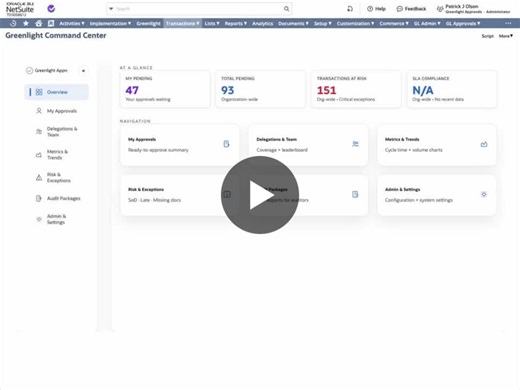Image resolution: width=520 pixels, height=390 pixels.
Task: Expand the Lists dropdown menu
Action: [212, 23]
